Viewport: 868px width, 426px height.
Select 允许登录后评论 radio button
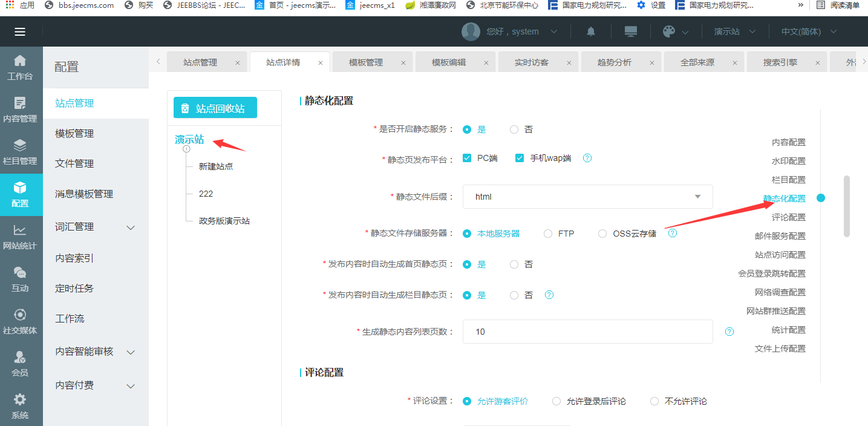[556, 401]
